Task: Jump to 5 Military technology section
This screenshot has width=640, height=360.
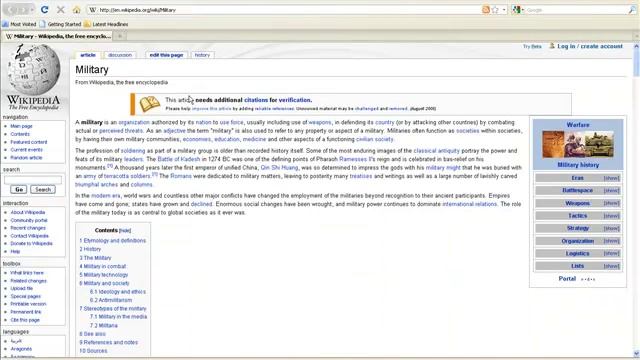Action: coord(104,275)
